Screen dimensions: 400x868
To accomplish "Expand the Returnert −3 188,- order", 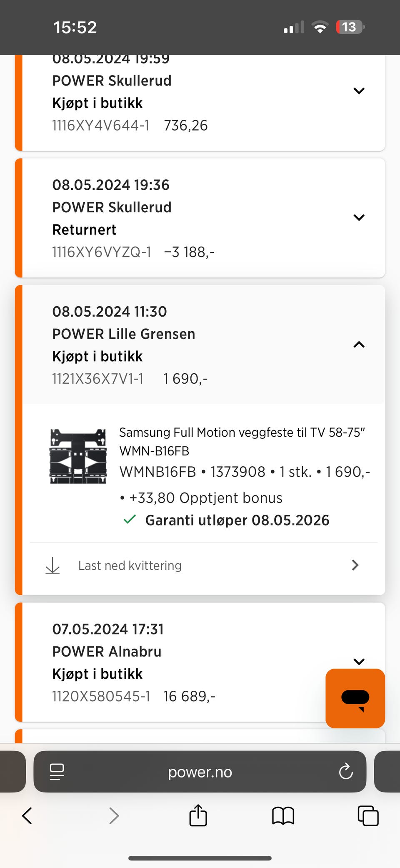I will click(359, 217).
